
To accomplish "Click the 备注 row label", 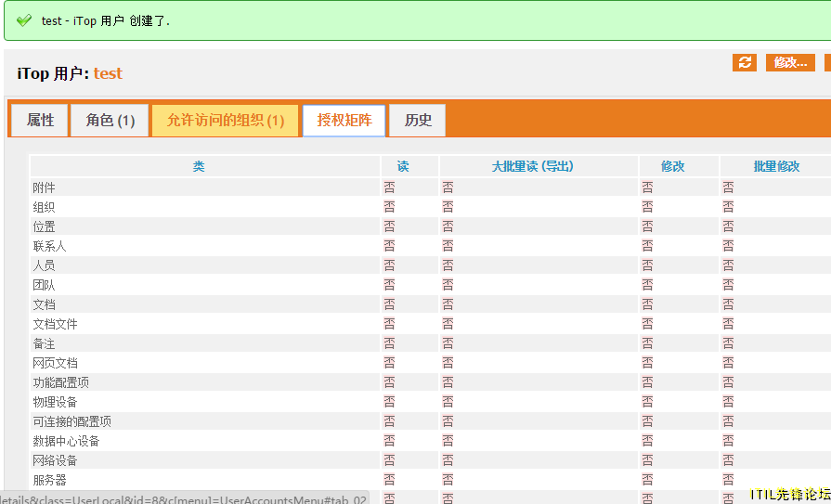I will [44, 343].
